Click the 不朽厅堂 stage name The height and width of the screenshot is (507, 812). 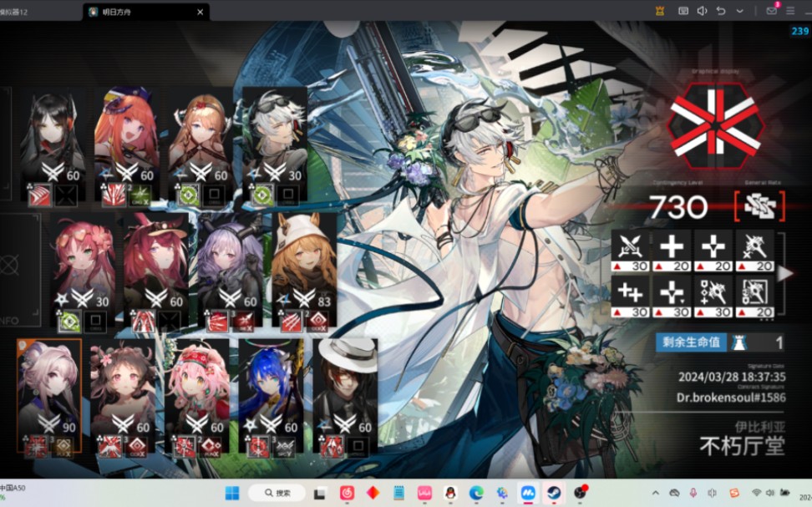[x=742, y=446]
